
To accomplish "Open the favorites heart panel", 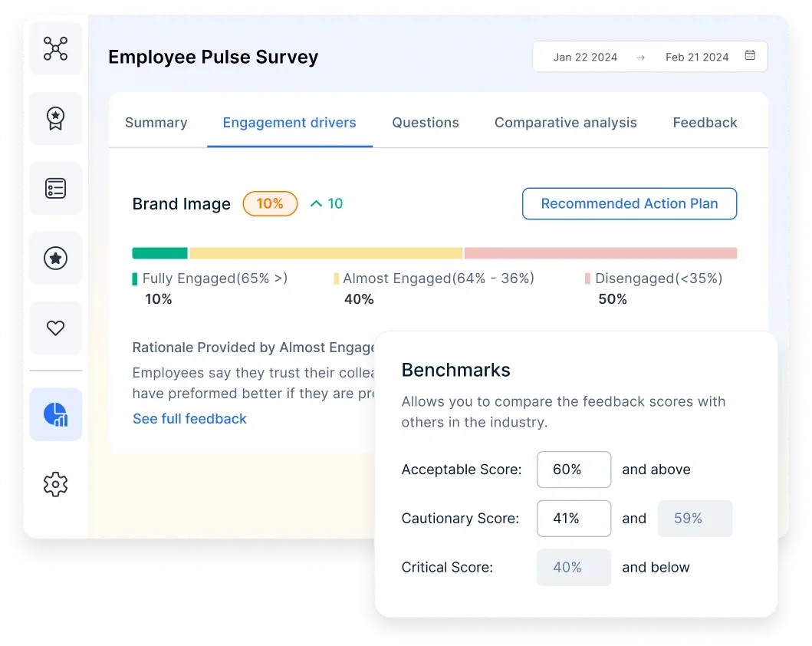I will [55, 328].
